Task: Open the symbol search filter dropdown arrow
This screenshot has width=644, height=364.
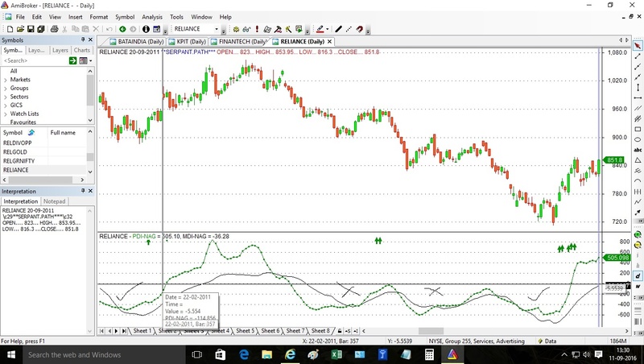Action: pyautogui.click(x=90, y=61)
